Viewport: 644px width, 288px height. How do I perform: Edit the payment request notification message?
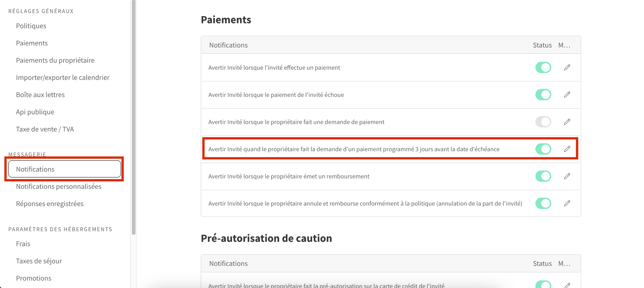567,122
